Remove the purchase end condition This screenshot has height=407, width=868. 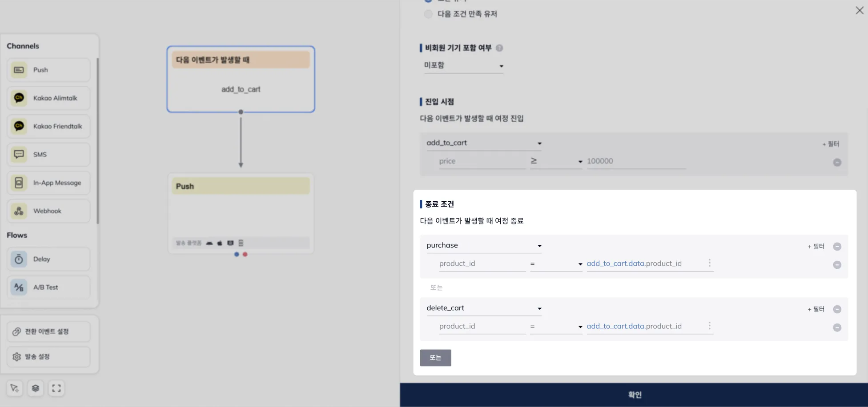click(x=837, y=246)
